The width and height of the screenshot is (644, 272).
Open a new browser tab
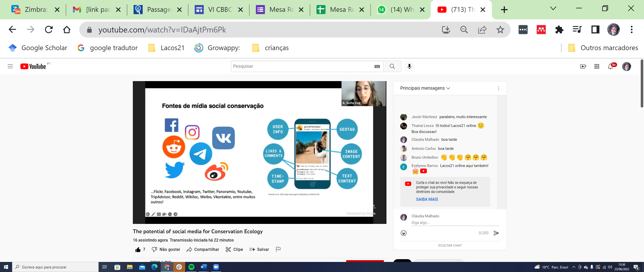coord(504,10)
